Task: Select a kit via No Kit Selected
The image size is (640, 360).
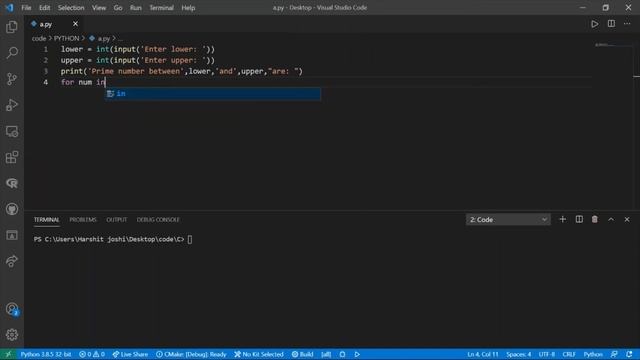Action: point(259,354)
